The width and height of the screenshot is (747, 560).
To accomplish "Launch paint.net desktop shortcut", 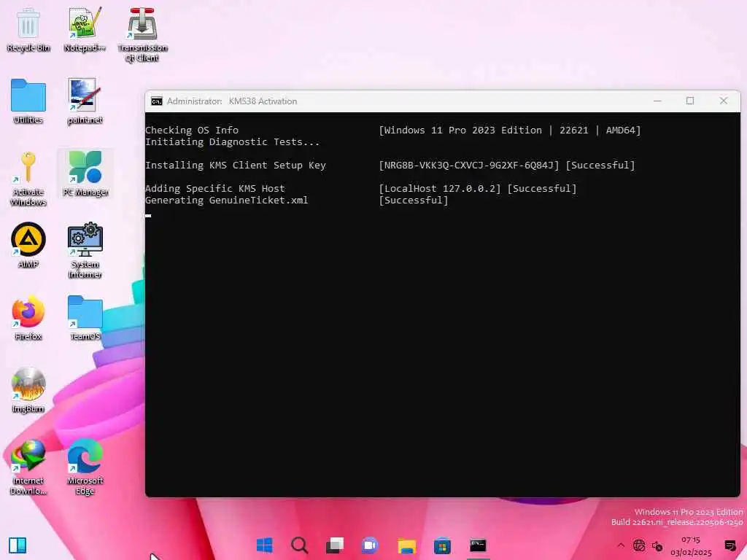I will (85, 101).
